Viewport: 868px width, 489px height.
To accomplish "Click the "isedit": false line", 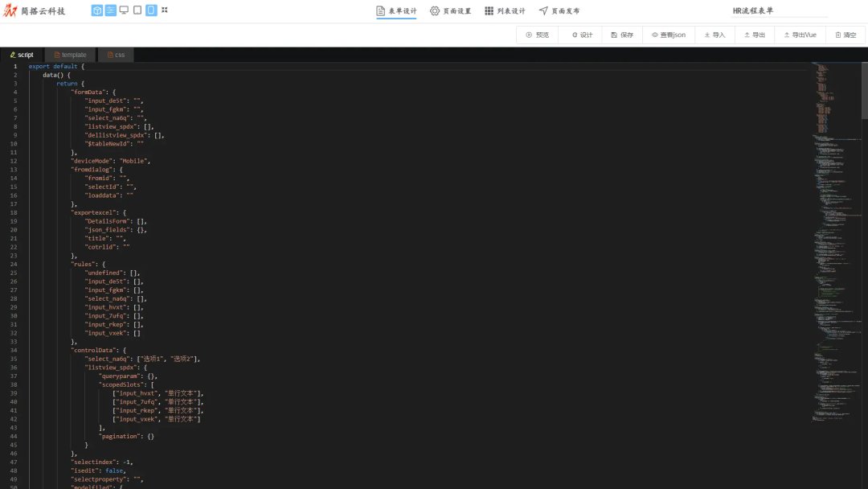I will 99,471.
